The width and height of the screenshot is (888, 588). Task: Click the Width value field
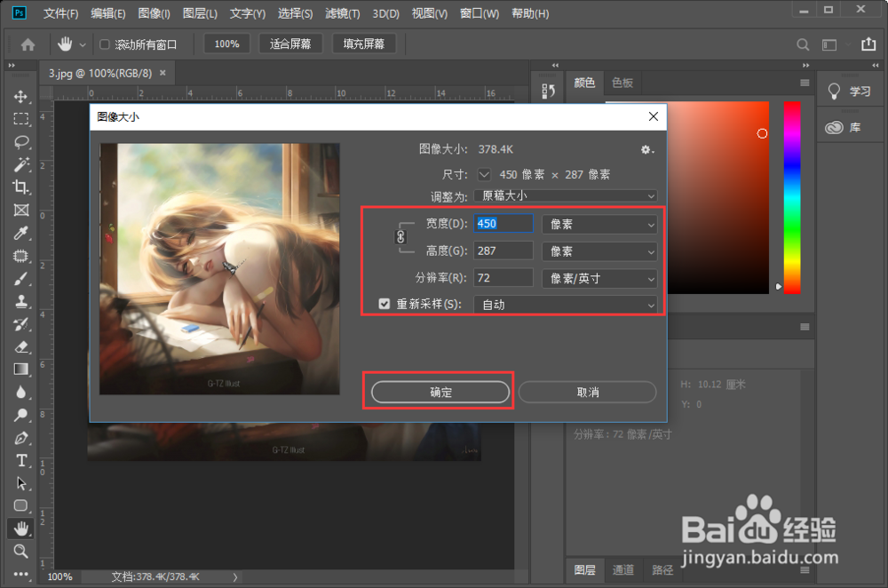coord(503,224)
